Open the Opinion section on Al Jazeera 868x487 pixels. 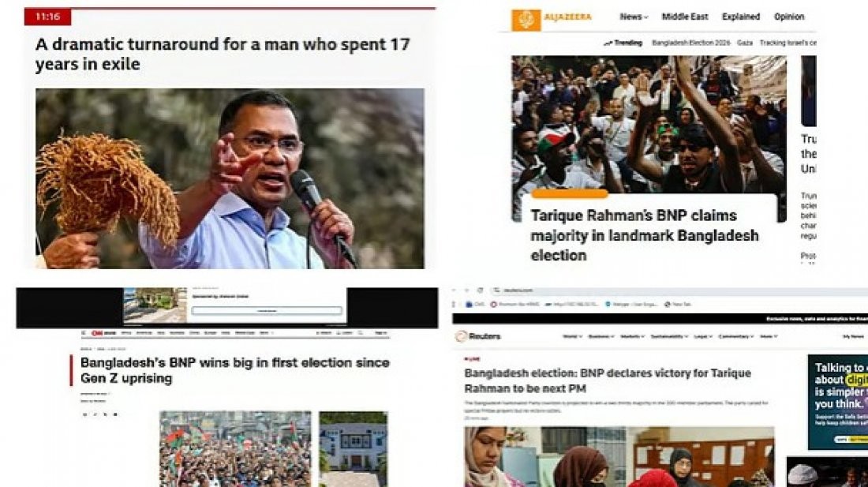point(789,17)
